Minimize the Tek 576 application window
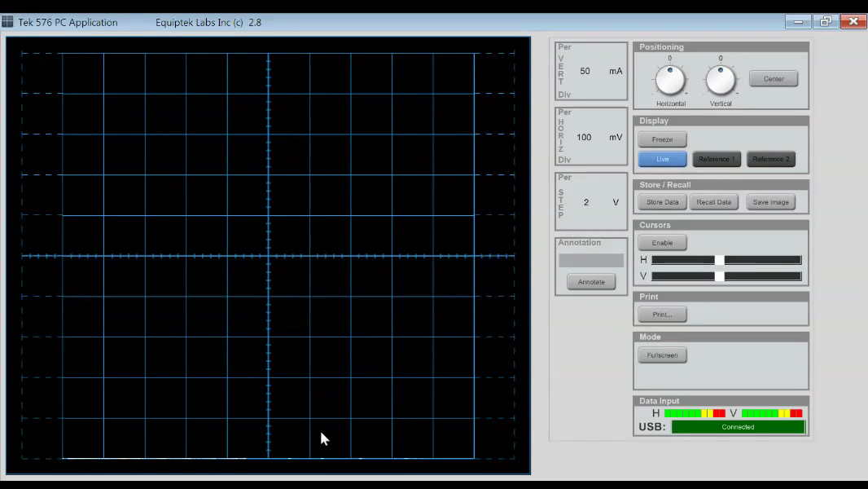 pyautogui.click(x=798, y=22)
